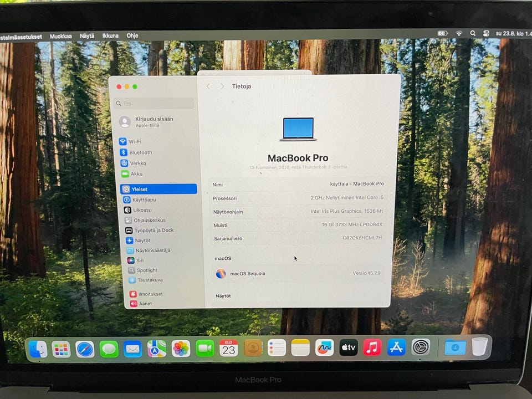Go forward with the right chevron
Viewport: 532px width, 399px height.
(222, 86)
